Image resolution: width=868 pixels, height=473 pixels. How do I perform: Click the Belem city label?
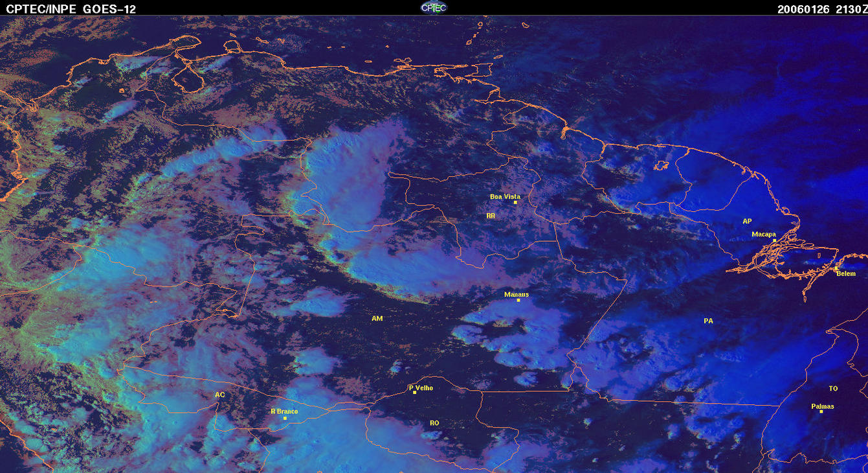(x=846, y=274)
